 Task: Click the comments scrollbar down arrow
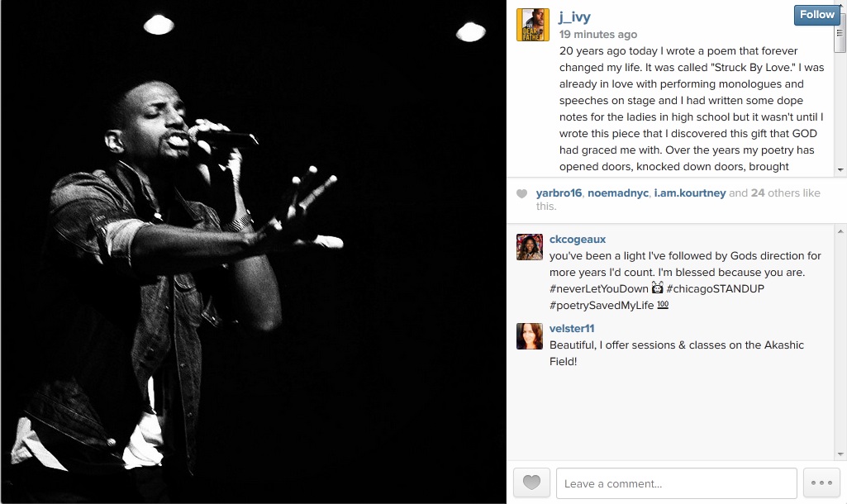click(x=840, y=454)
